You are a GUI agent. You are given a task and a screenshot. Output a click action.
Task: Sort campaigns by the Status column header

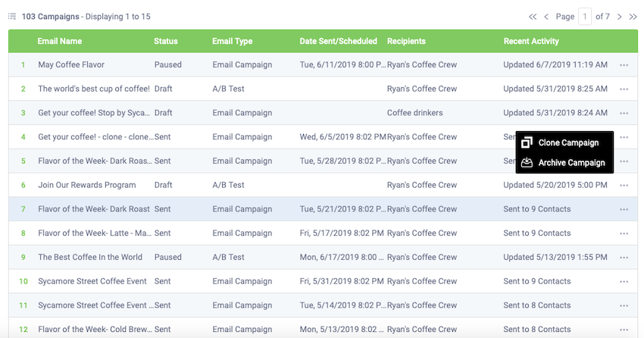pos(165,41)
